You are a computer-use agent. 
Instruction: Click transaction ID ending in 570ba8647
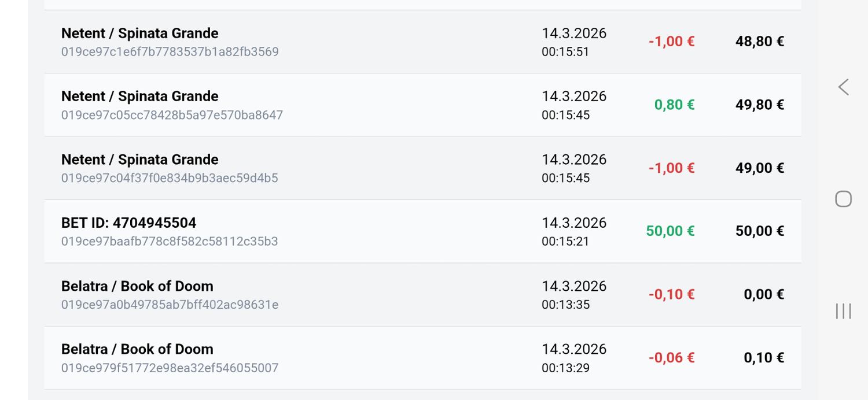click(172, 115)
